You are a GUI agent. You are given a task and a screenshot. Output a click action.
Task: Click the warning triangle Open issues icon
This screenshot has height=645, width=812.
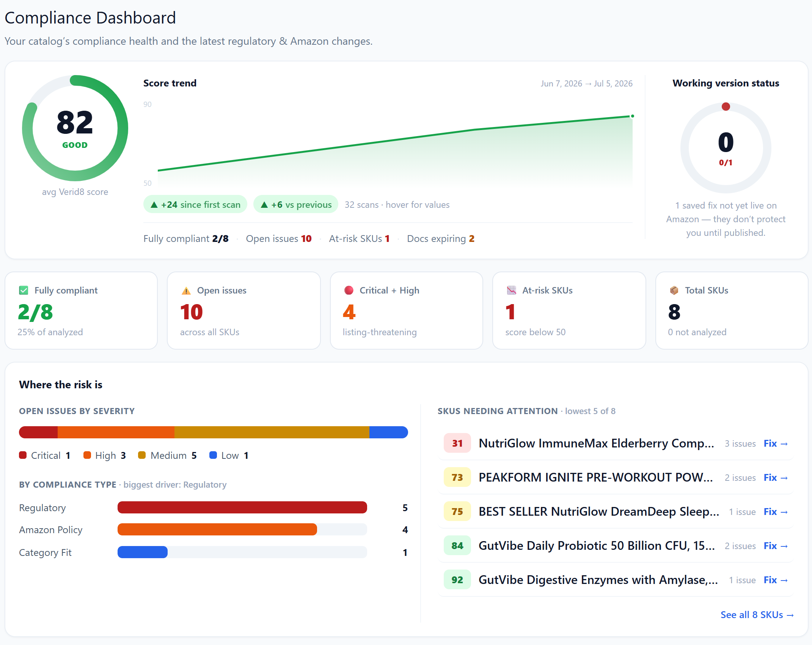186,291
